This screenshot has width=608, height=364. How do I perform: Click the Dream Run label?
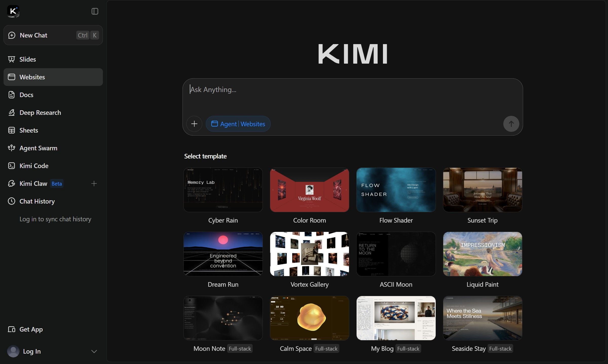[x=223, y=284]
